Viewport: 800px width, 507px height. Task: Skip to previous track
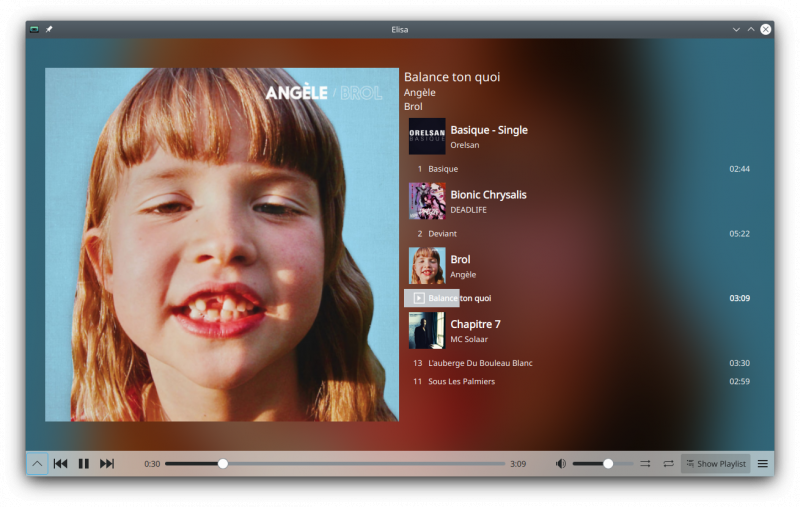pos(60,464)
